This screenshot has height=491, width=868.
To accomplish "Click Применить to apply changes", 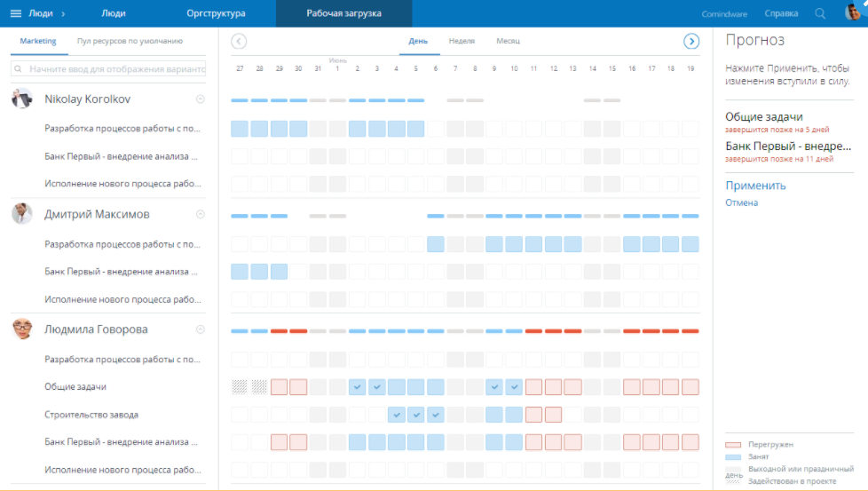I will point(755,186).
